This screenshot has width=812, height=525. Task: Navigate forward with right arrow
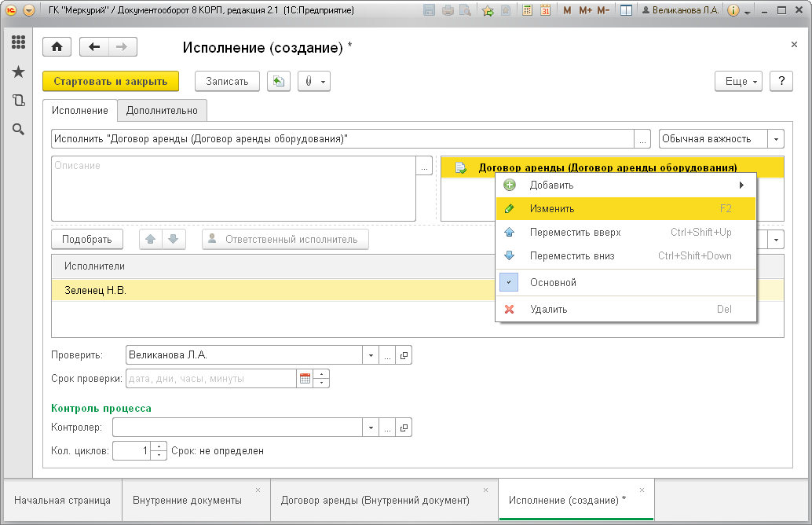pyautogui.click(x=123, y=47)
